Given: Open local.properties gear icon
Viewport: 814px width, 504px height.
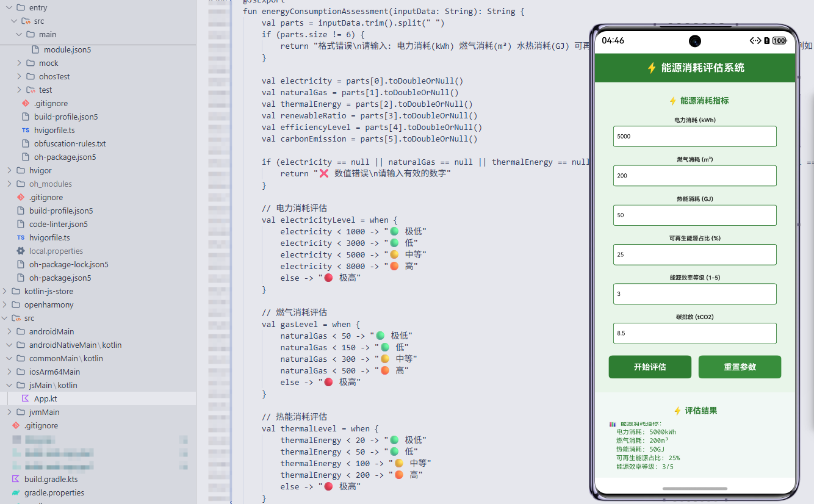Looking at the screenshot, I should point(20,251).
